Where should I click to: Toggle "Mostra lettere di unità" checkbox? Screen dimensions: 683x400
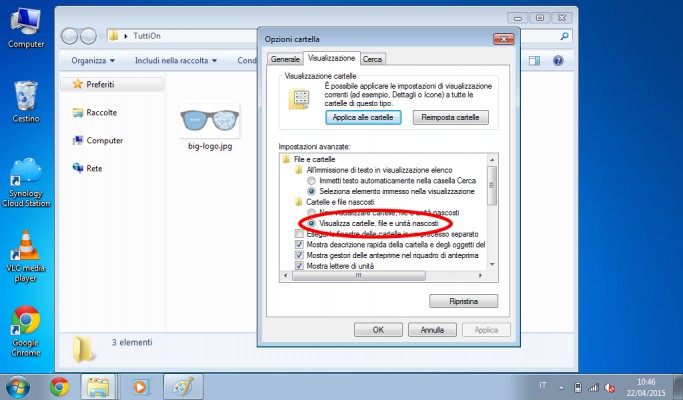click(300, 267)
